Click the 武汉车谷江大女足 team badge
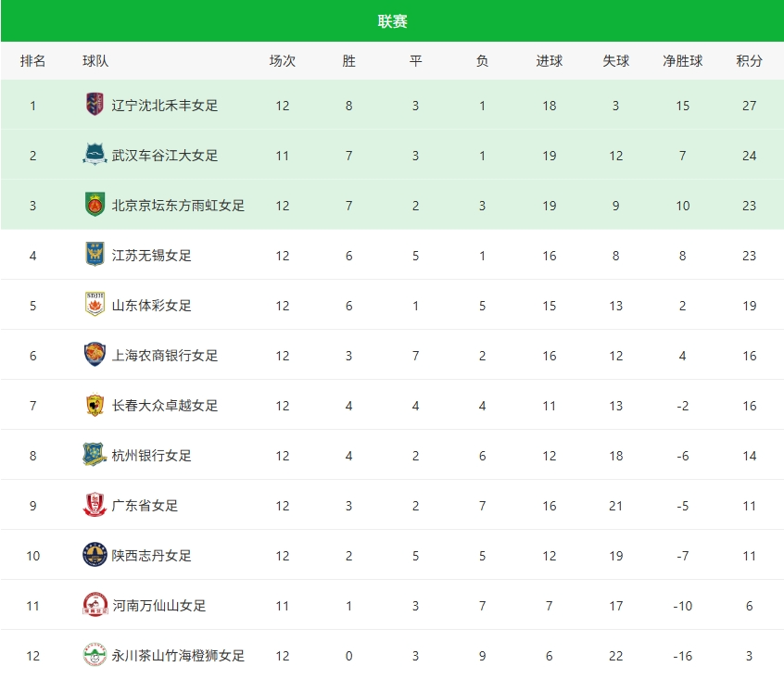Screen dimensions: 784x679 [x=95, y=155]
